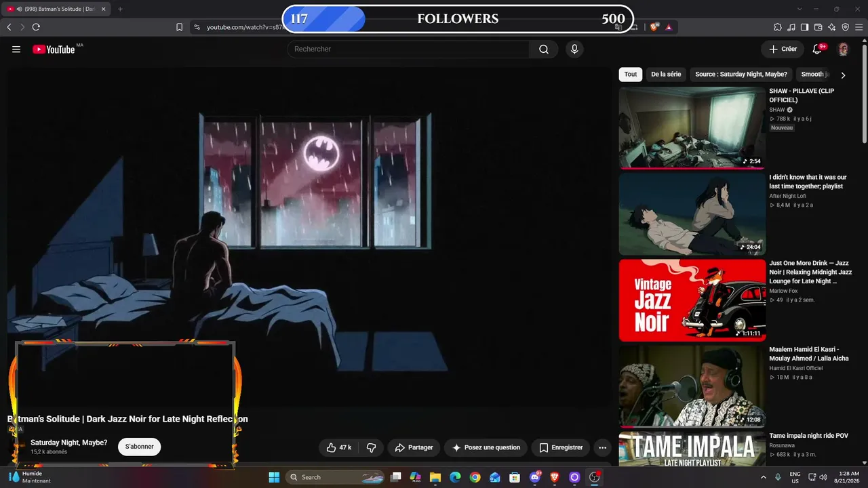
Task: Open After Night Lofi playlist thumbnail
Action: click(692, 214)
